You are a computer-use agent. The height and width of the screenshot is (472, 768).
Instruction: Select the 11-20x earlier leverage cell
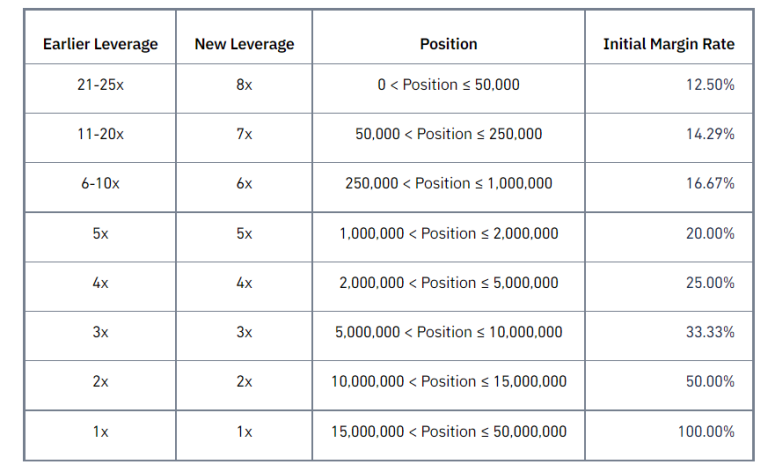(x=100, y=134)
